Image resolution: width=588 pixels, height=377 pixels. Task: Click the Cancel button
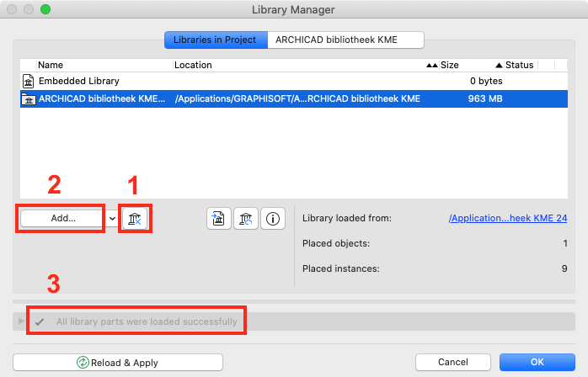(x=453, y=362)
